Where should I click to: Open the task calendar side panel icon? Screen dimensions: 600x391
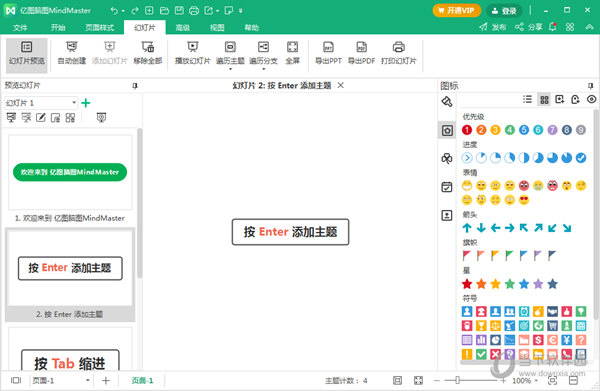(447, 187)
